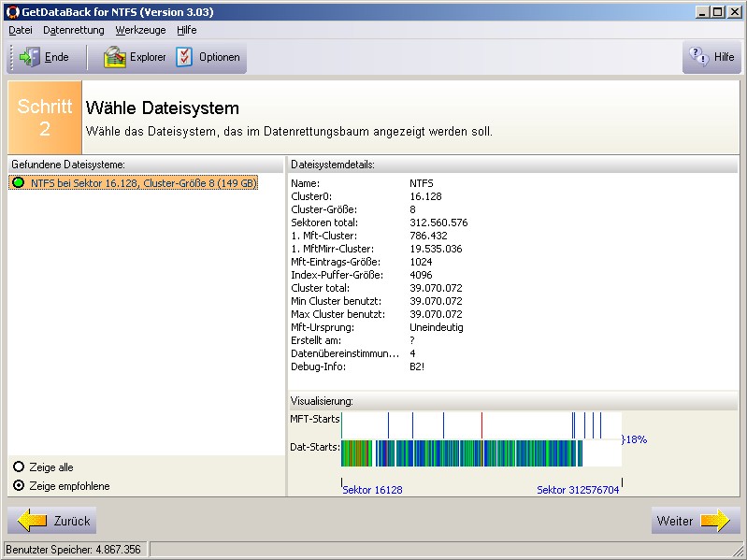747x560 pixels.
Task: Open the Explorer toolbar tool
Action: (135, 57)
